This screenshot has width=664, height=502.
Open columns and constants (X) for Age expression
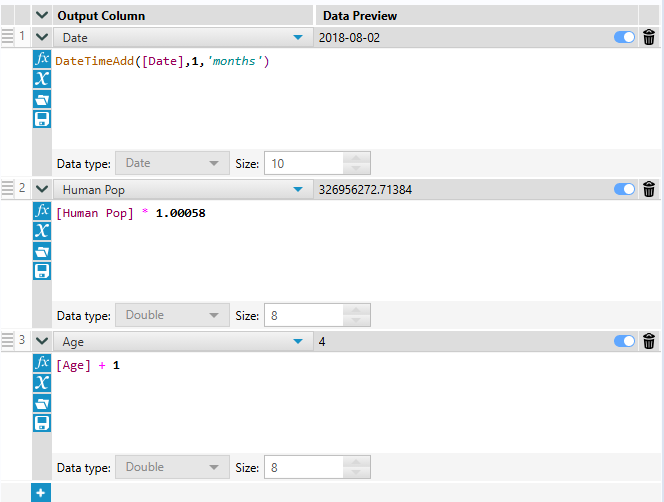pyautogui.click(x=42, y=383)
